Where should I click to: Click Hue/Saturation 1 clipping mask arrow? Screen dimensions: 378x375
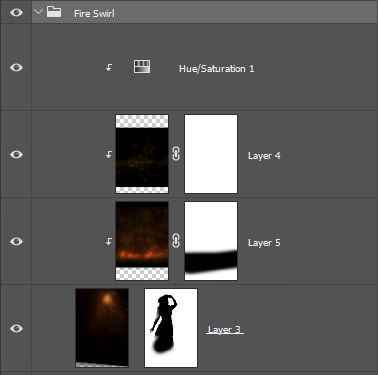tap(109, 68)
